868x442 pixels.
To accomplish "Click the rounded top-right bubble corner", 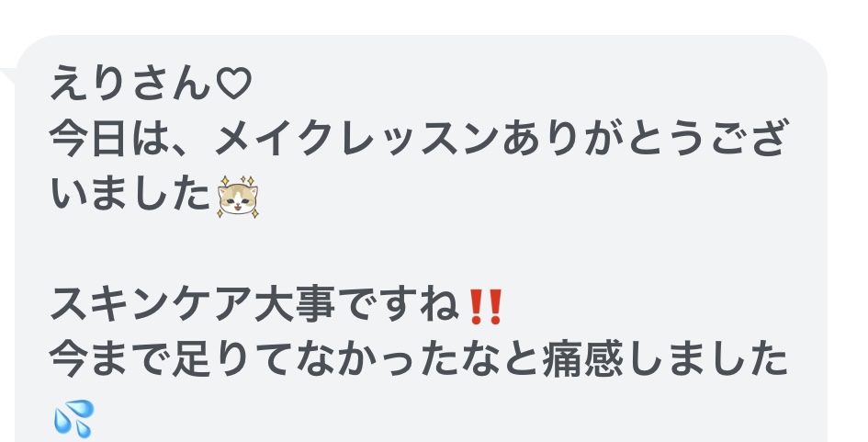I will [811, 51].
